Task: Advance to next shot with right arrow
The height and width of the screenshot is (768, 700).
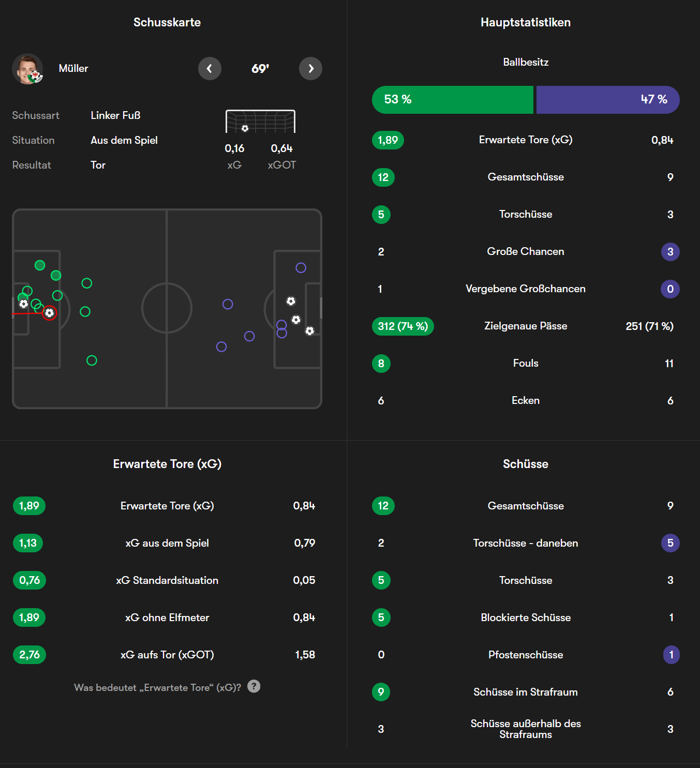Action: [x=310, y=68]
